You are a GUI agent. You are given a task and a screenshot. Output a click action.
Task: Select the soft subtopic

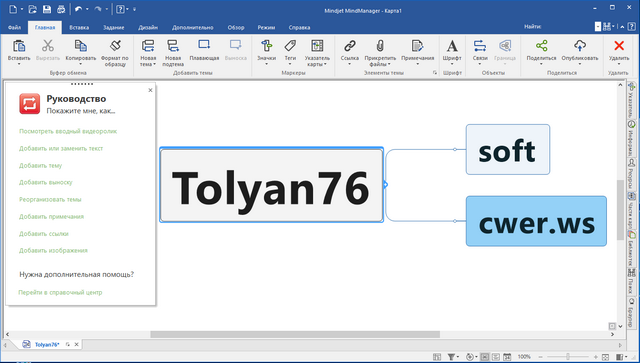pos(508,149)
